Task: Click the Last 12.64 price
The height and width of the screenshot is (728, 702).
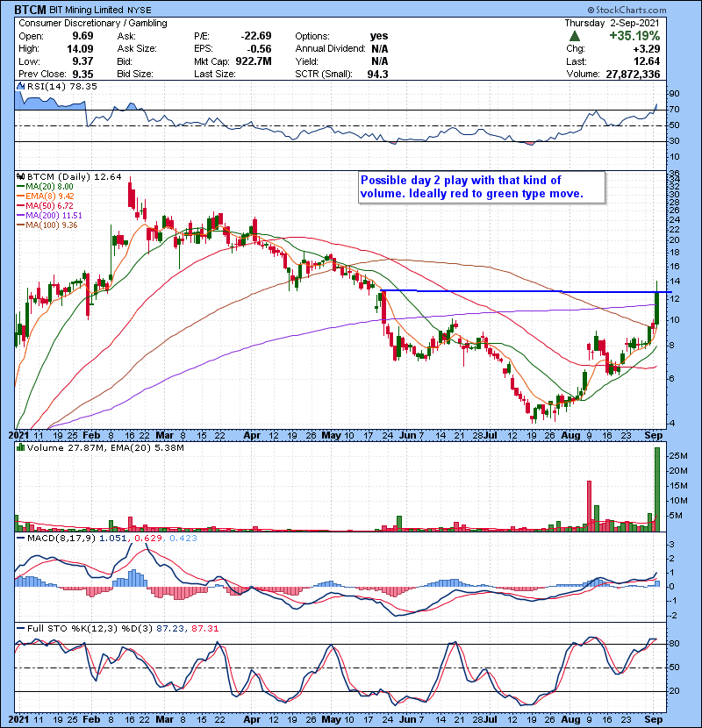Action: (x=647, y=61)
